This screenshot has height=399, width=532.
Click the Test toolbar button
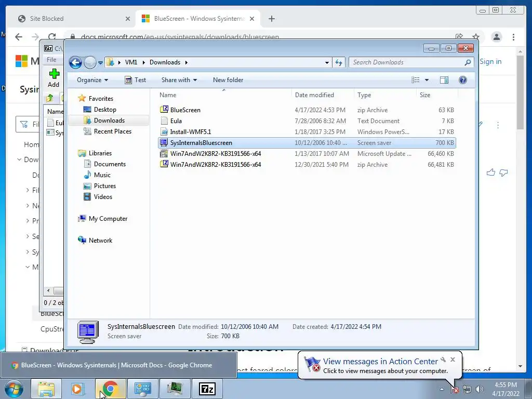click(x=136, y=80)
